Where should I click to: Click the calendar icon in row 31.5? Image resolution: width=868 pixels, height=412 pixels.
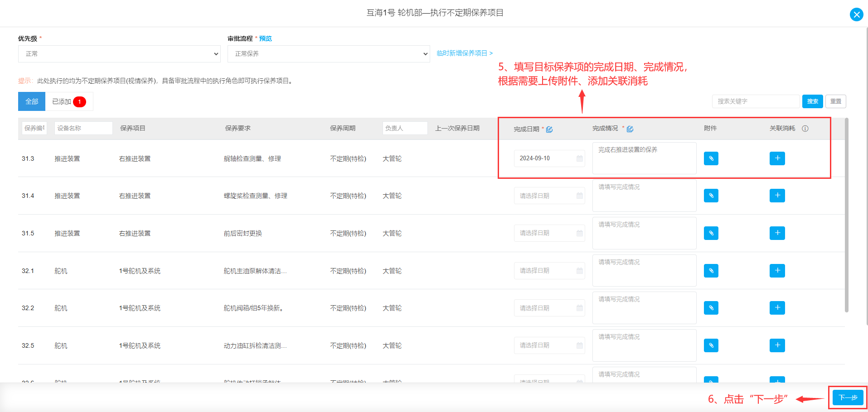(579, 233)
